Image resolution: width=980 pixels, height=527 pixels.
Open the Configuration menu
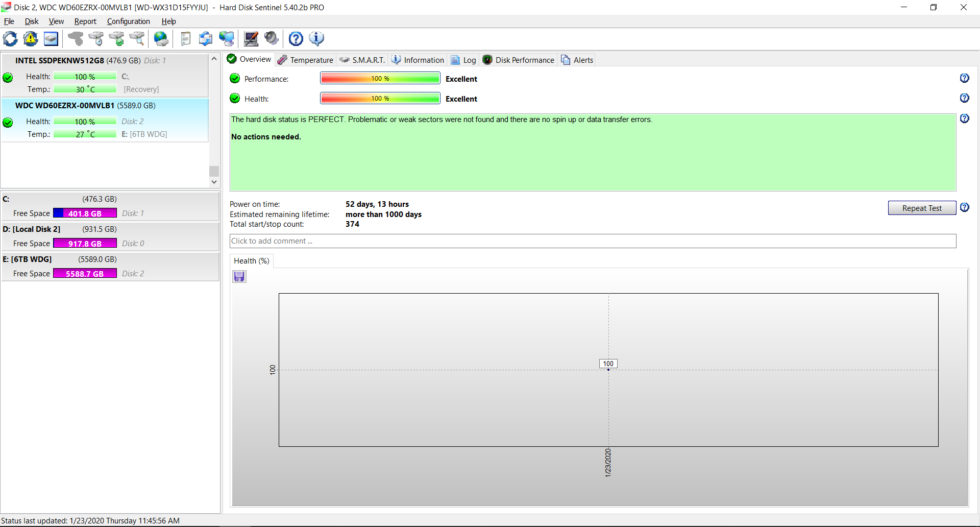click(x=128, y=21)
